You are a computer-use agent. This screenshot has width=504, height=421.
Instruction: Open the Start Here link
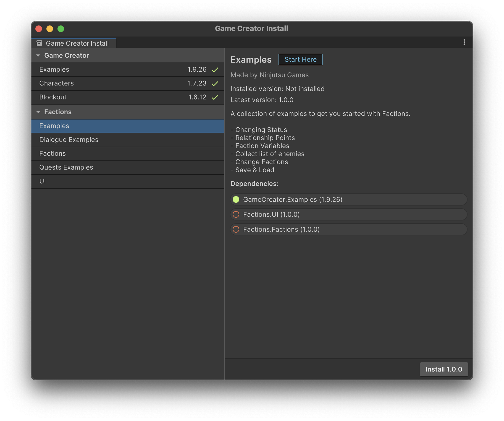pyautogui.click(x=300, y=59)
